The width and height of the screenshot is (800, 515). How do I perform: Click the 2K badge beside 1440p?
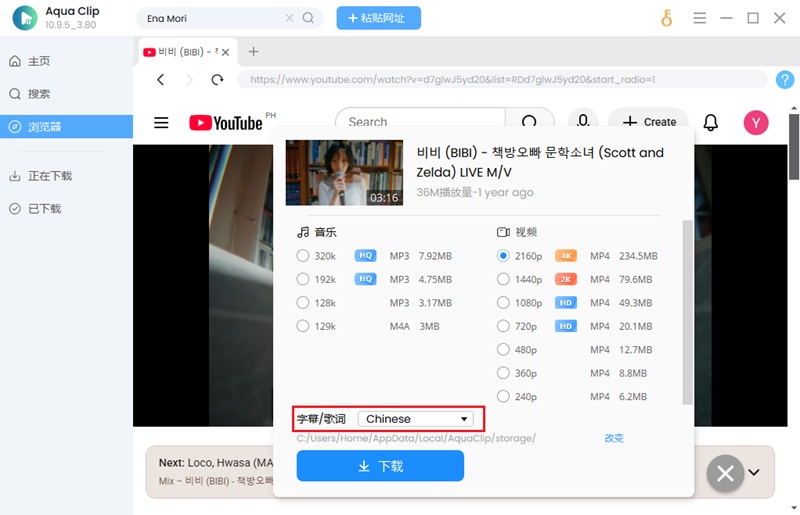pyautogui.click(x=566, y=279)
